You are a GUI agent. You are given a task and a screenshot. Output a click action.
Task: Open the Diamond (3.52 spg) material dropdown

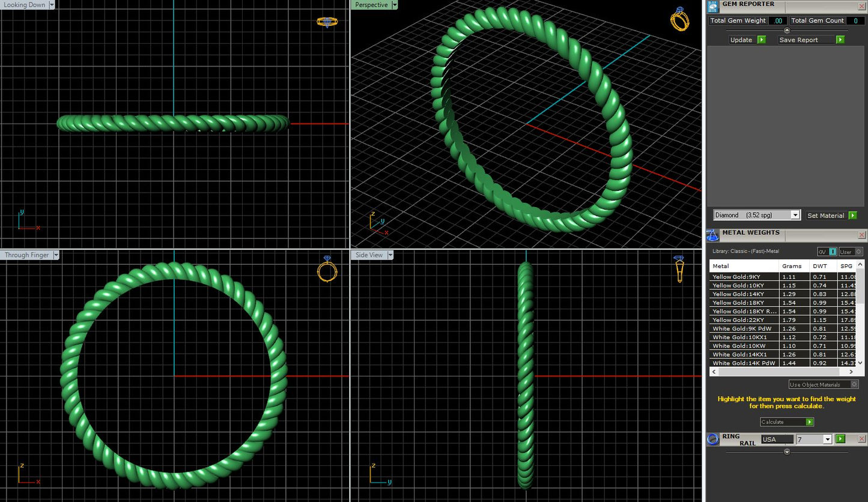coord(795,214)
